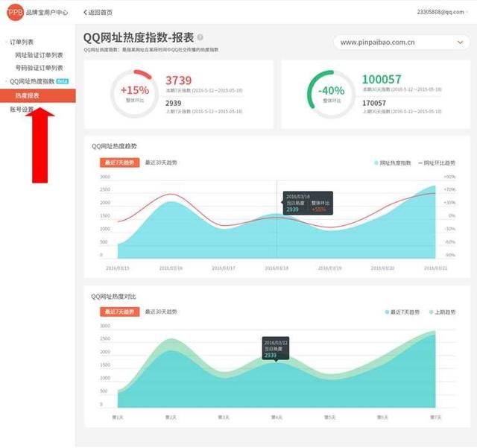
Task: Select 最近30天趋势 tab in trend chart
Action: click(x=161, y=163)
